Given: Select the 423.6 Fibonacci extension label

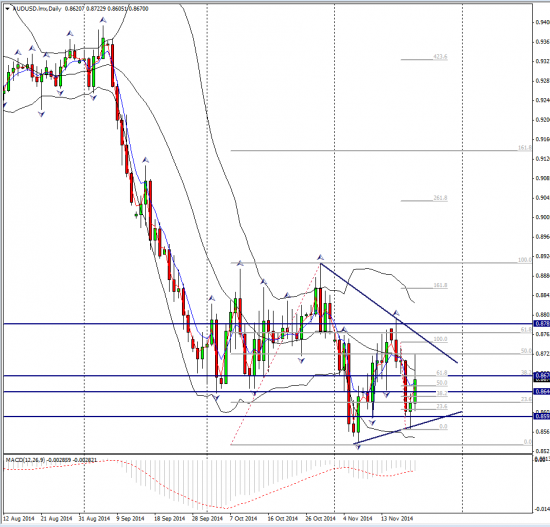Looking at the screenshot, I should coord(441,56).
